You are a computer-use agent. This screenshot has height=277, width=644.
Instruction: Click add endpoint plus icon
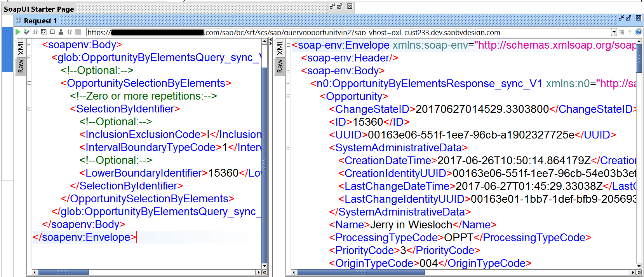[x=630, y=32]
